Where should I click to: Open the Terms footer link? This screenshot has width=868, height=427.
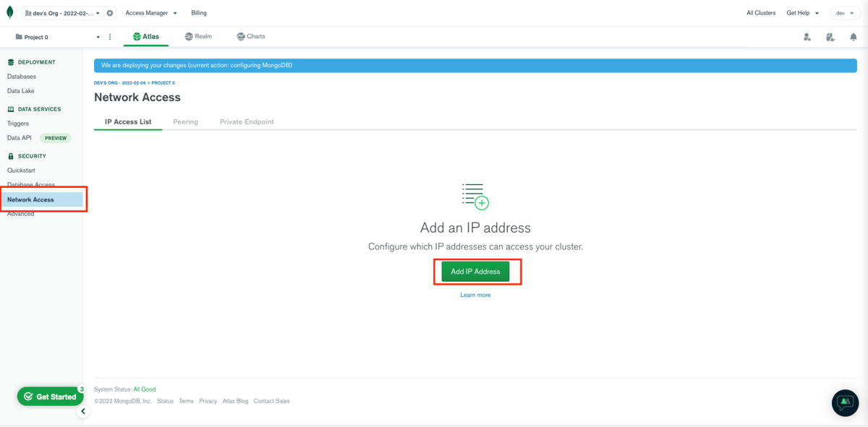coord(187,401)
